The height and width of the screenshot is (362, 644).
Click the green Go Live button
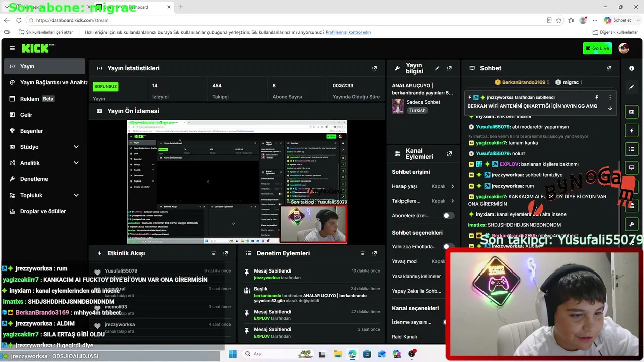click(597, 48)
